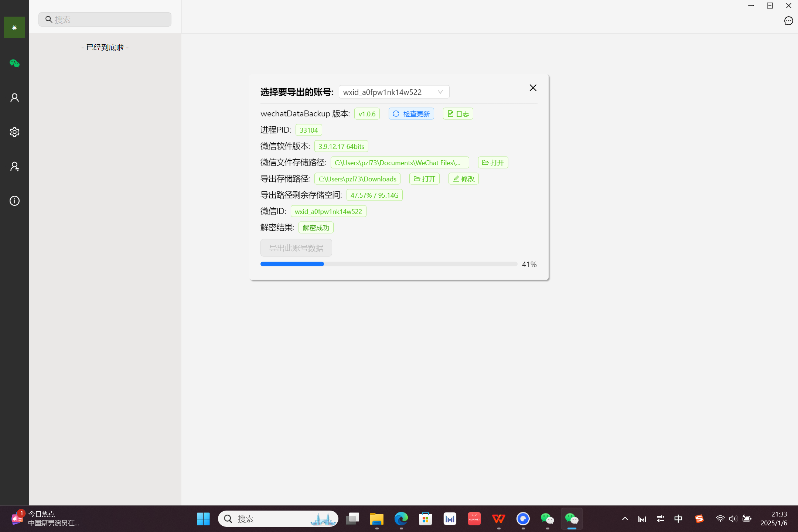Open the battery status tray icon
The image size is (798, 532).
point(747,519)
